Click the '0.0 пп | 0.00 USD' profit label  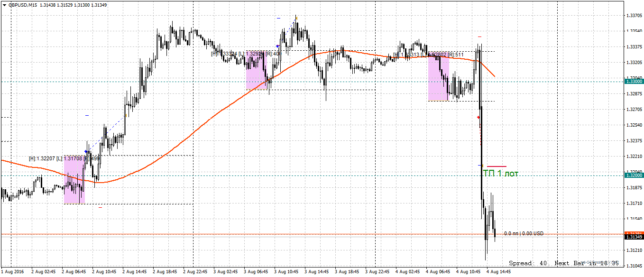[x=524, y=233]
